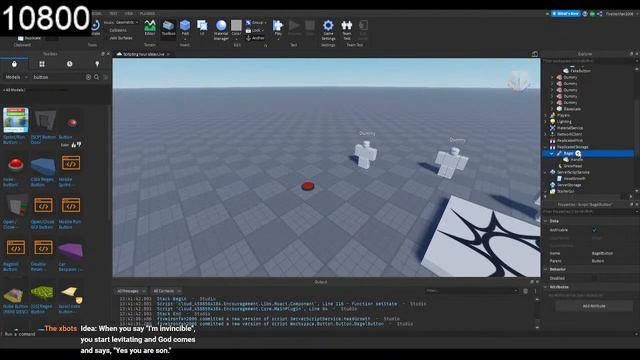Open the Models category dropdown
This screenshot has width=640, height=360.
pos(16,77)
